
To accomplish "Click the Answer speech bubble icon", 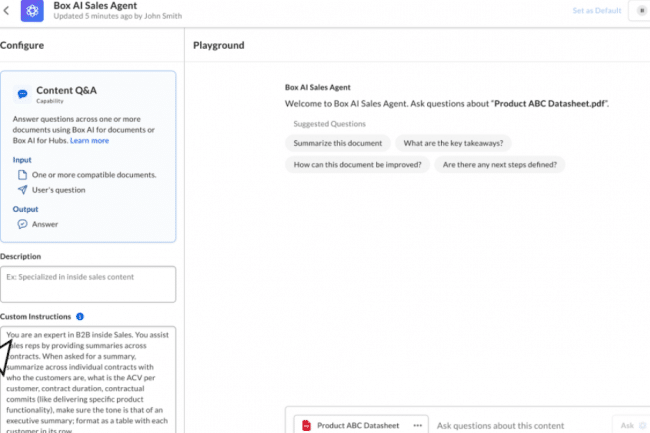I will coord(22,224).
